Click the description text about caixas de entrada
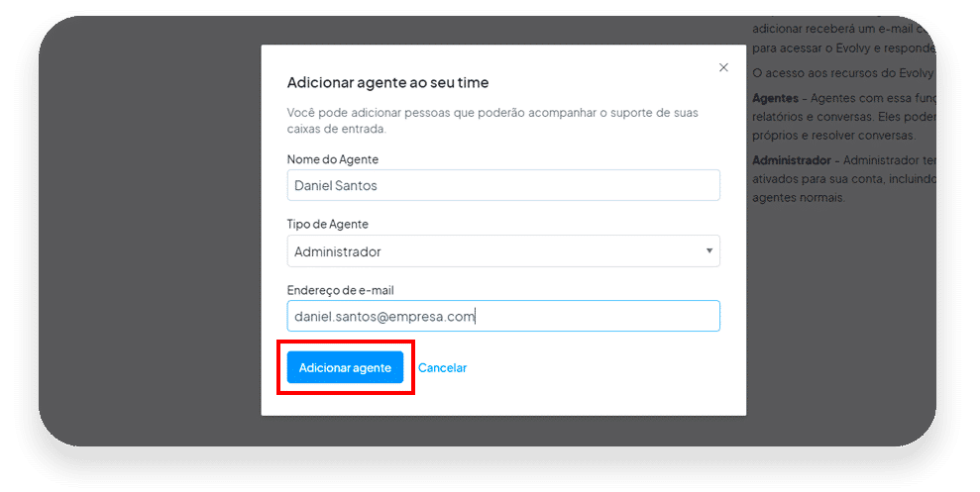The height and width of the screenshot is (492, 980). click(492, 121)
